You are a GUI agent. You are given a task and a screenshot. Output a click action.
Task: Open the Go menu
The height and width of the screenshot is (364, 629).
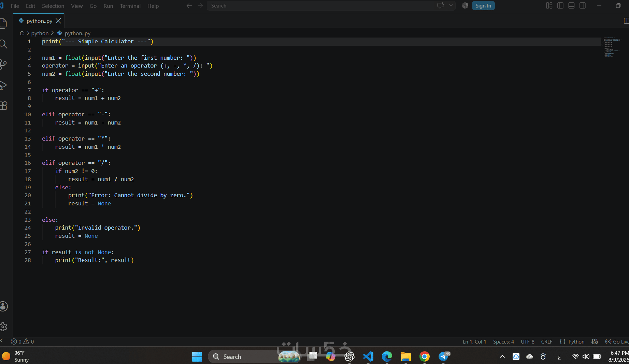[93, 6]
